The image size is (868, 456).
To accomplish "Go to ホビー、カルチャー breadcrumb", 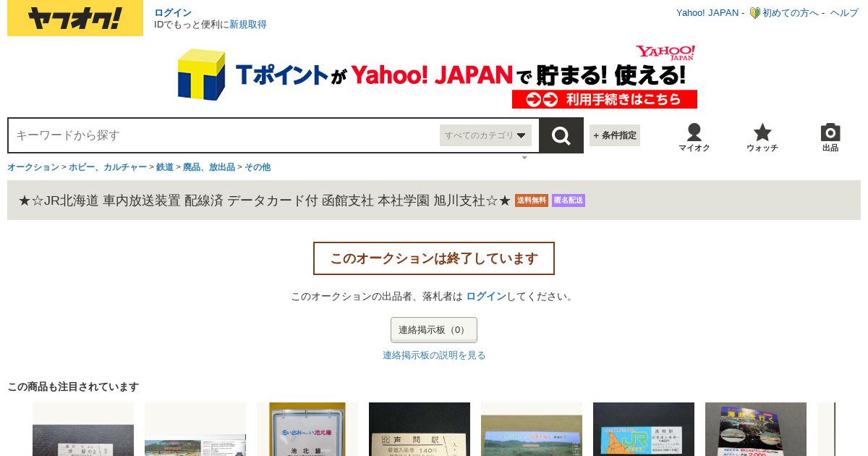I will tap(108, 167).
